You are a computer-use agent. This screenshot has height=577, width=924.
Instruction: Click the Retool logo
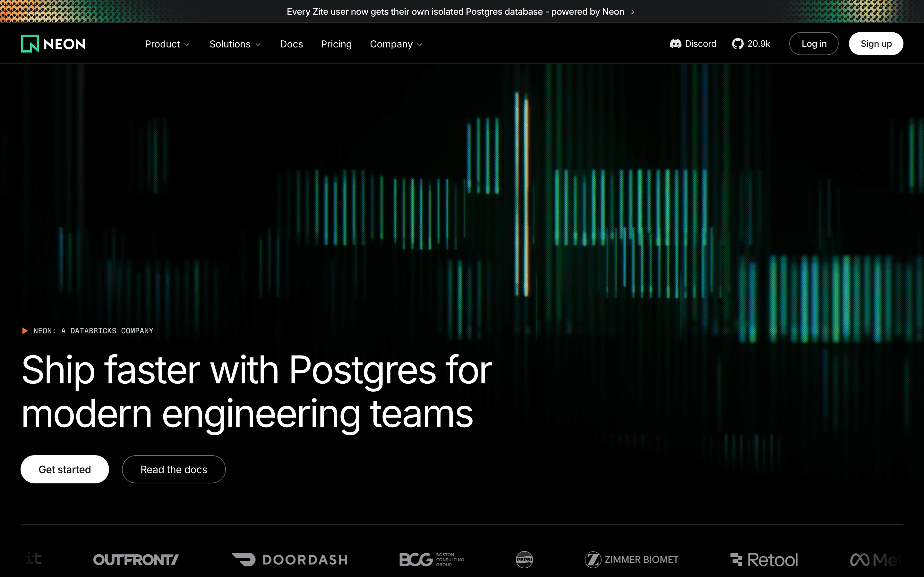(x=764, y=559)
